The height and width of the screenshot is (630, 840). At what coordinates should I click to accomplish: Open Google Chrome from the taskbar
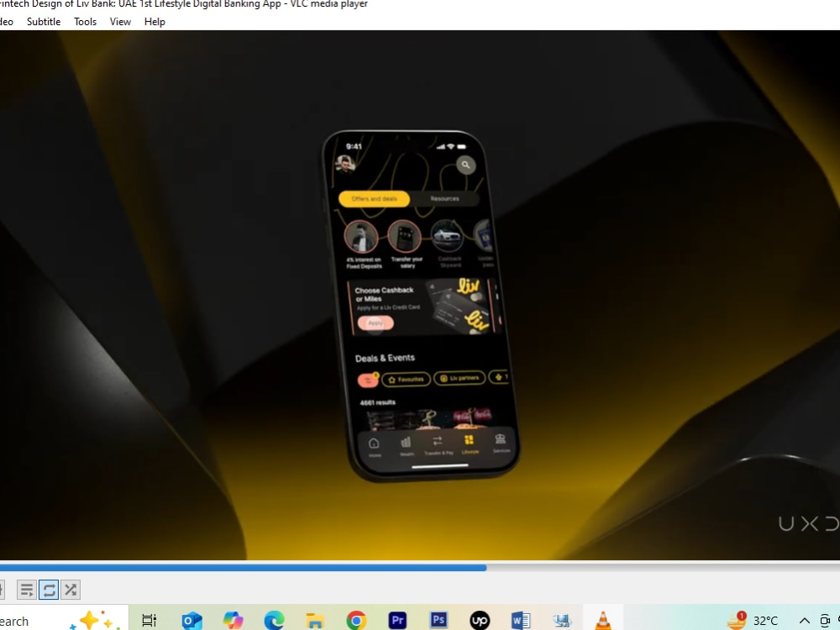(x=356, y=621)
